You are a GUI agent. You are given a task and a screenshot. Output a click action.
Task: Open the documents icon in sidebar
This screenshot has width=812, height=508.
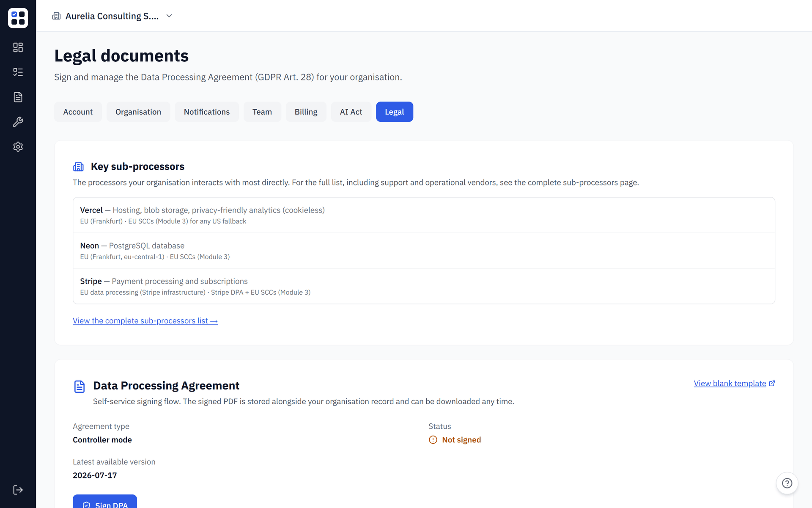(18, 97)
